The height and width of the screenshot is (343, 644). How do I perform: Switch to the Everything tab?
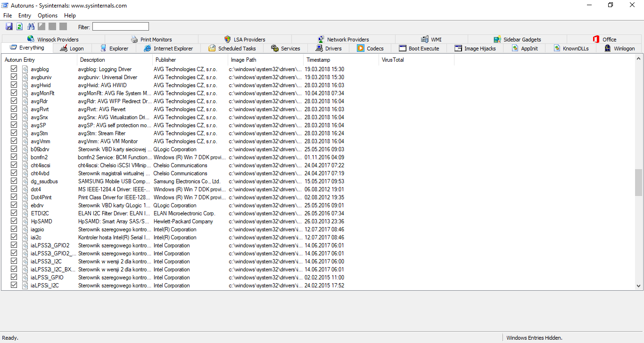(27, 48)
